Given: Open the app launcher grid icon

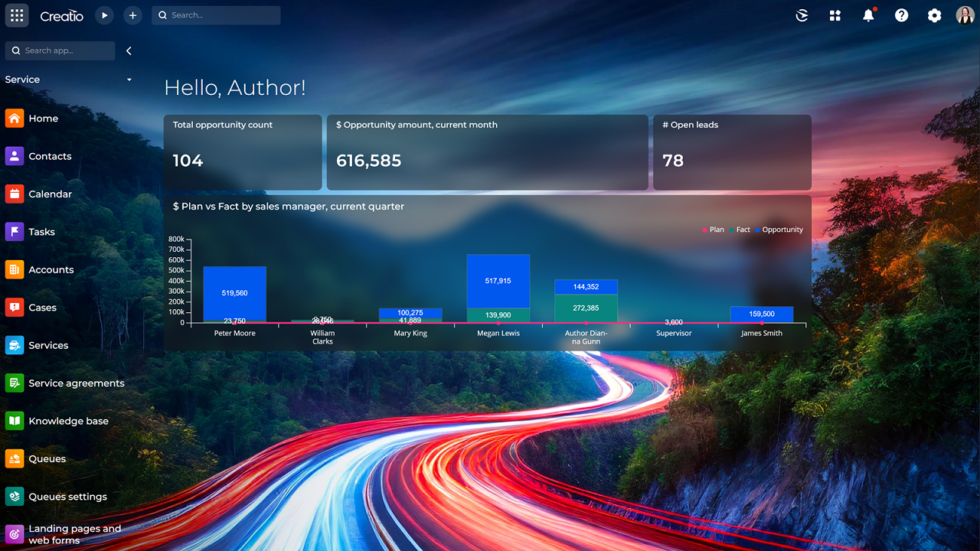Looking at the screenshot, I should (17, 15).
